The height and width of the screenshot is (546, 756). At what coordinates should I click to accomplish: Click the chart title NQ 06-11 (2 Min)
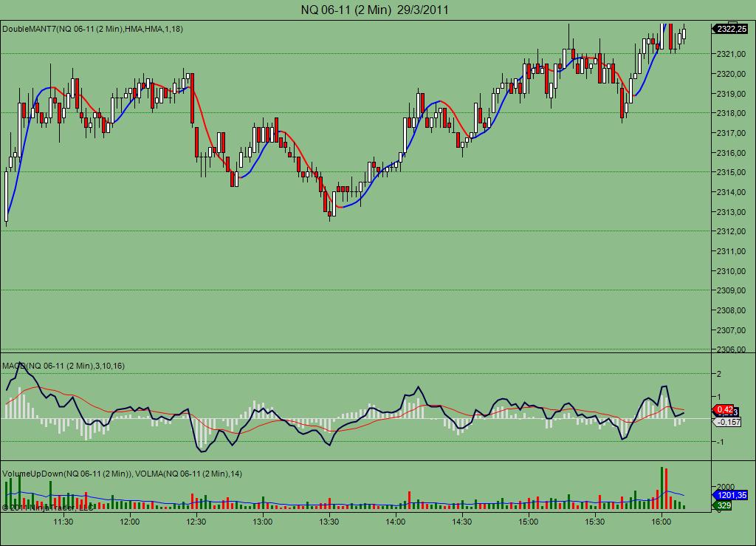click(x=346, y=10)
